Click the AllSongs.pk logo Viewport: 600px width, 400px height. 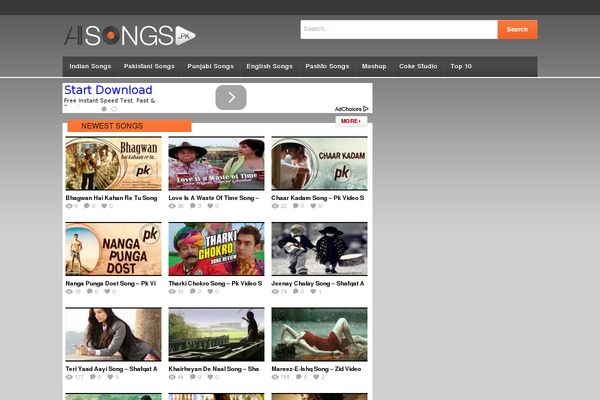[x=130, y=36]
